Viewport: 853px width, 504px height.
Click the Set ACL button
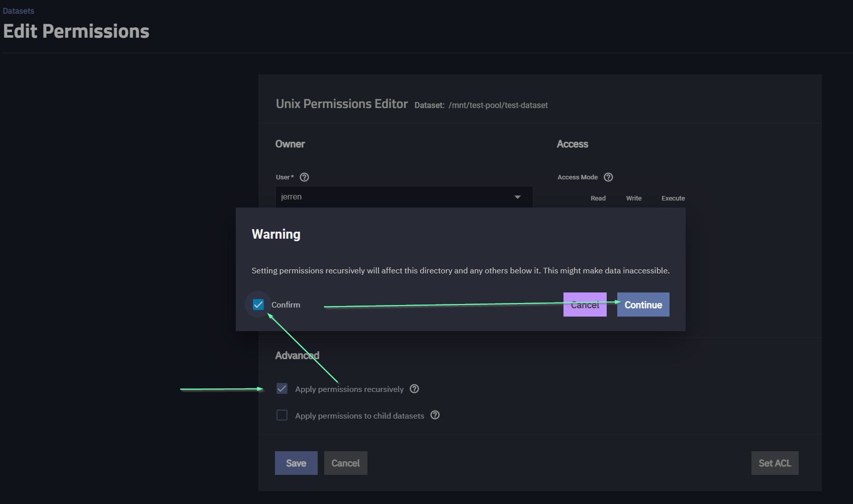tap(775, 463)
